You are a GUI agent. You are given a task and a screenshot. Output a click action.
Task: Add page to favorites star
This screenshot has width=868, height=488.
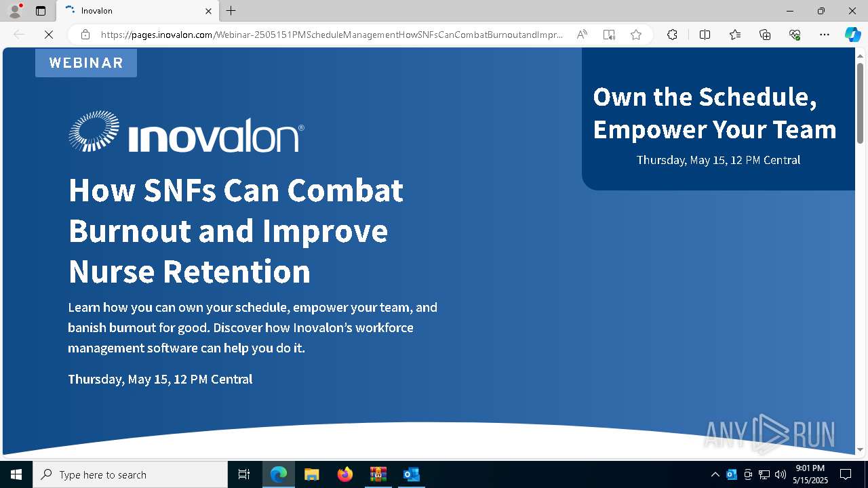[x=636, y=35]
